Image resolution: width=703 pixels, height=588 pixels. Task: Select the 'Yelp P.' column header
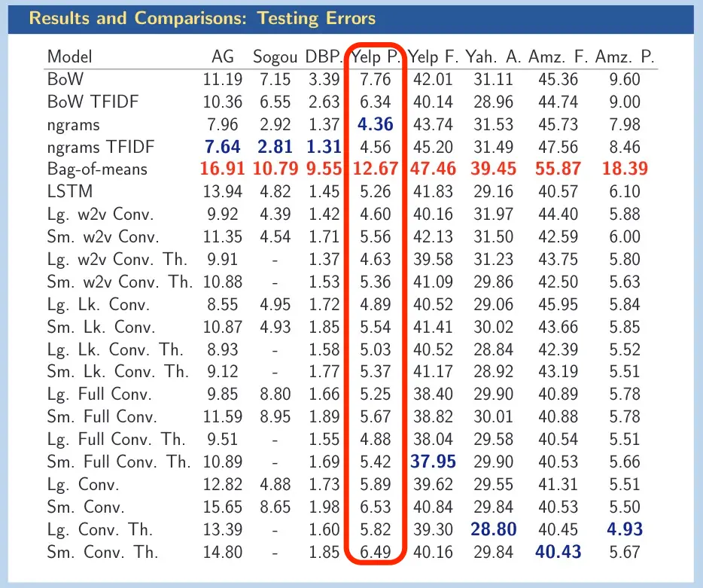(x=376, y=57)
